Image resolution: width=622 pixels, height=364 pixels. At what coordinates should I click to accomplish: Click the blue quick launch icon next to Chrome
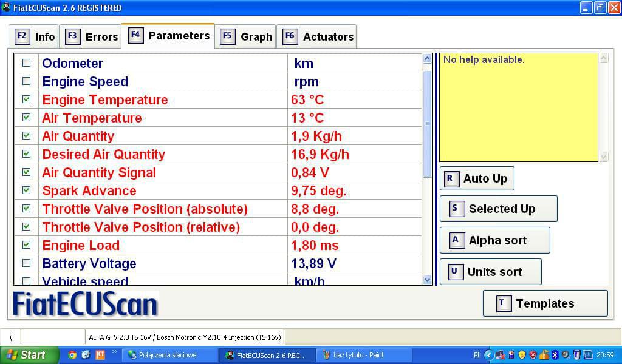pyautogui.click(x=86, y=355)
